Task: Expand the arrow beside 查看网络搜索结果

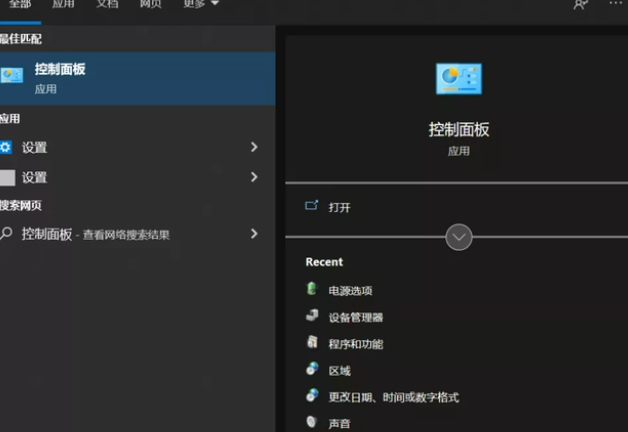Action: pyautogui.click(x=254, y=234)
